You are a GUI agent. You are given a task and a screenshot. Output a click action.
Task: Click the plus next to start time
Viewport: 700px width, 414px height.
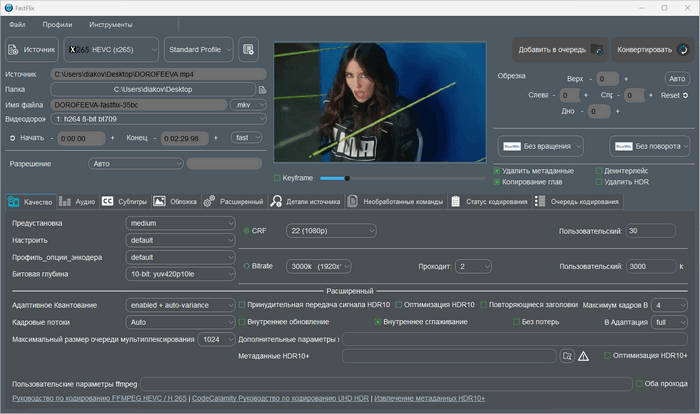click(x=112, y=138)
